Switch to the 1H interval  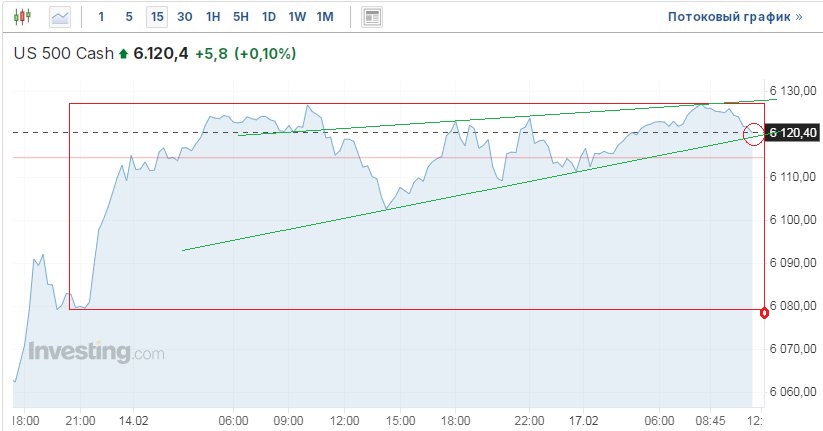click(x=213, y=17)
